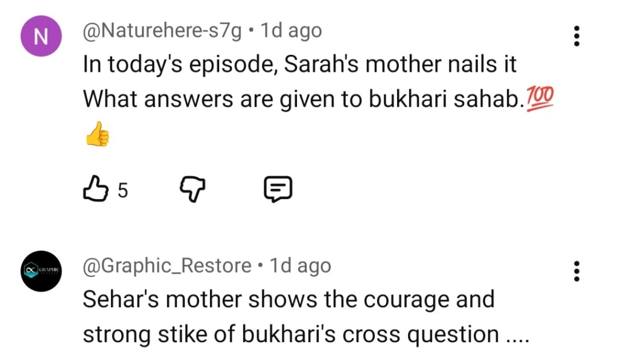618x364 pixels.
Task: Click the like count number 5
Action: pyautogui.click(x=123, y=191)
